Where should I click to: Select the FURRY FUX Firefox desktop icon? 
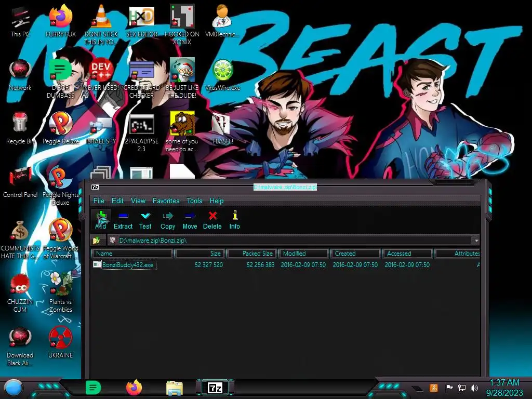point(61,21)
